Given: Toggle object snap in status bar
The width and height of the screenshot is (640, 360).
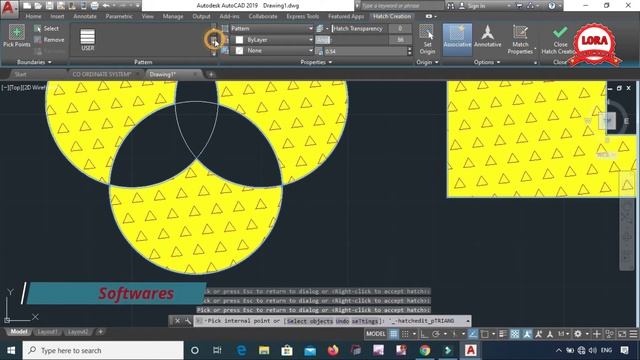Looking at the screenshot, I should pyautogui.click(x=484, y=334).
